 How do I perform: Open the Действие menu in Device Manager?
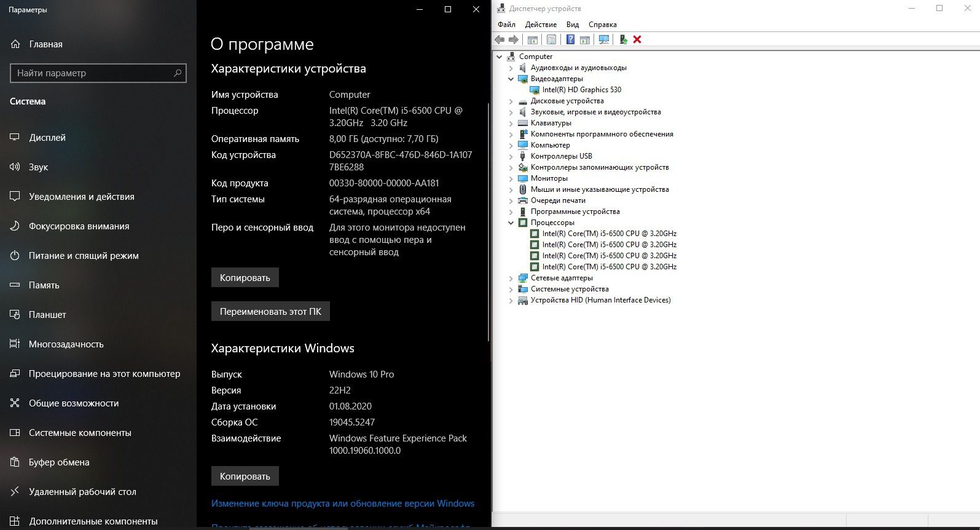point(541,25)
